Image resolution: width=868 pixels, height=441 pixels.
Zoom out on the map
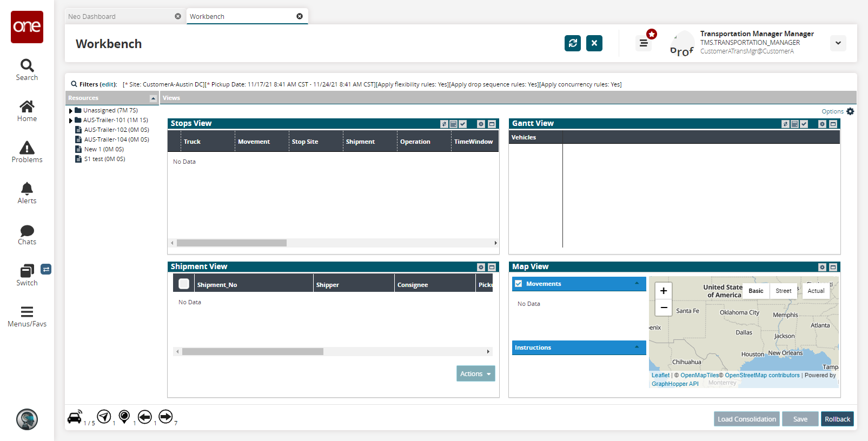point(664,307)
